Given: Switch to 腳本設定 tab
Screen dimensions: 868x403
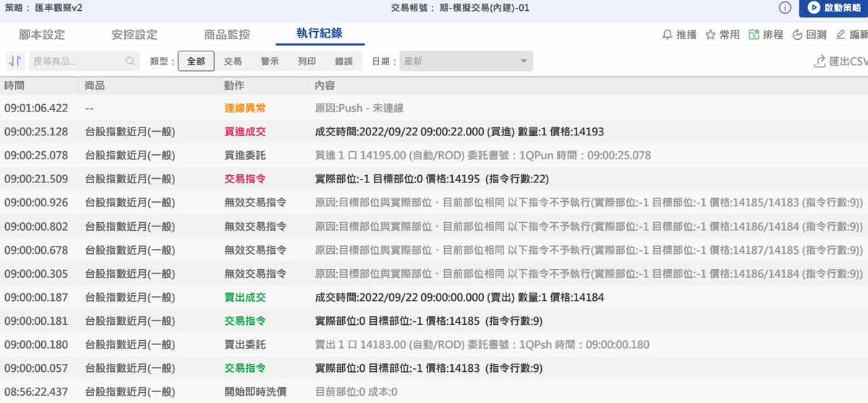Looking at the screenshot, I should (42, 35).
